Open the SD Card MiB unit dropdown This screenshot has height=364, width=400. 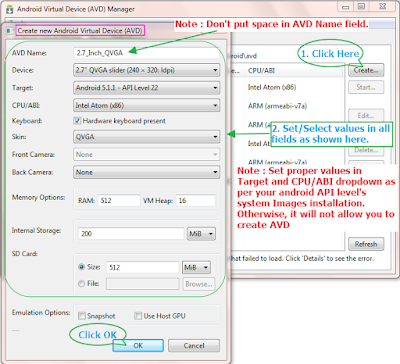click(x=196, y=267)
